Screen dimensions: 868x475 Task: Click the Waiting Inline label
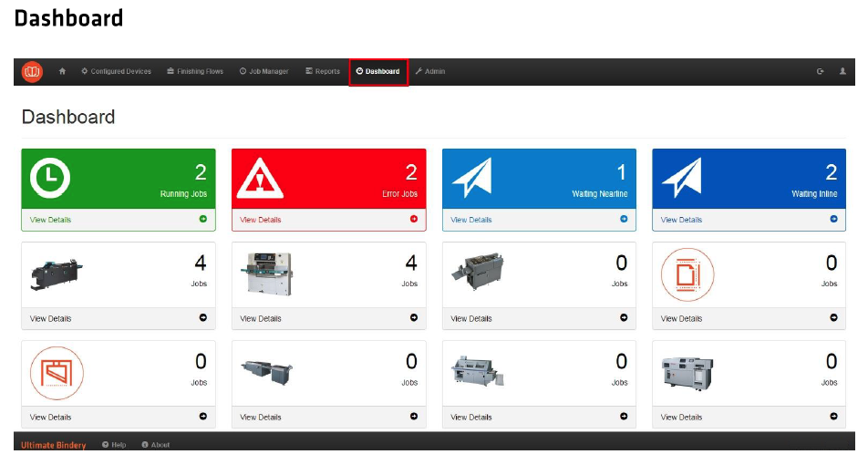[814, 194]
